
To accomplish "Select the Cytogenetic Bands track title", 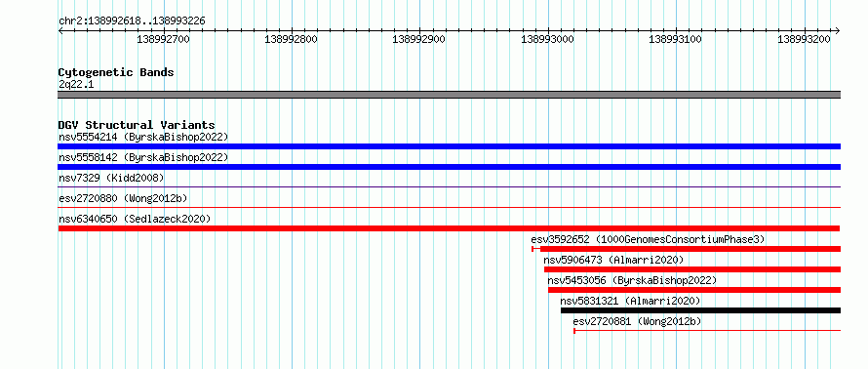I will pos(116,72).
